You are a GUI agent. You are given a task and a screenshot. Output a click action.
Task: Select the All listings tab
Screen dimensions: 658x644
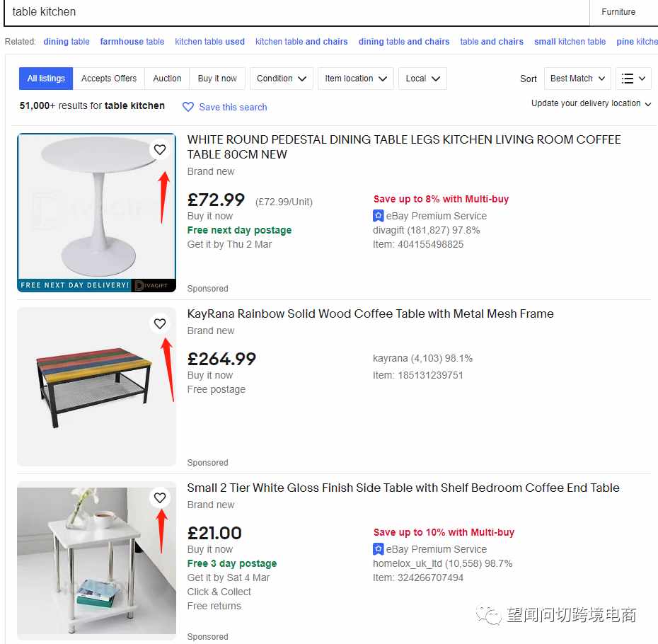point(46,79)
